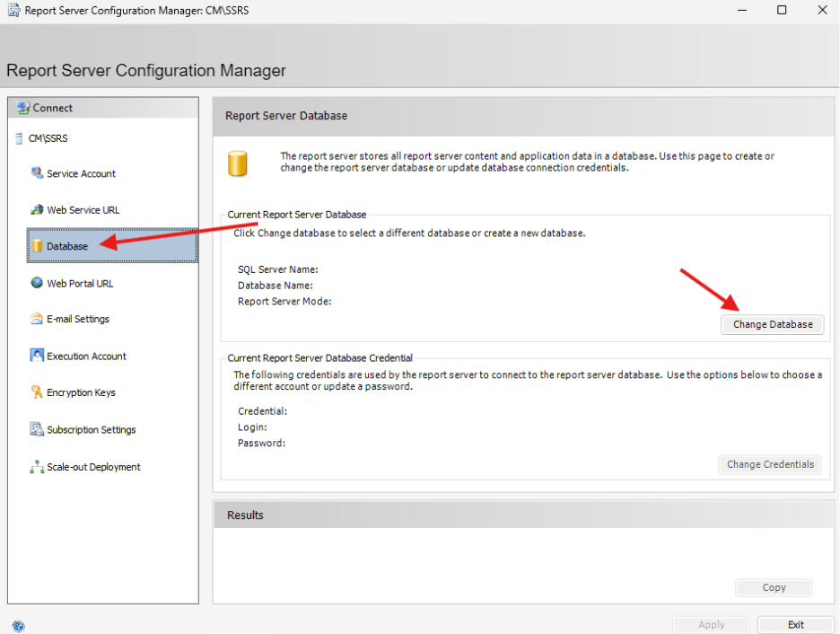Click the Encryption Keys key icon

tap(37, 392)
